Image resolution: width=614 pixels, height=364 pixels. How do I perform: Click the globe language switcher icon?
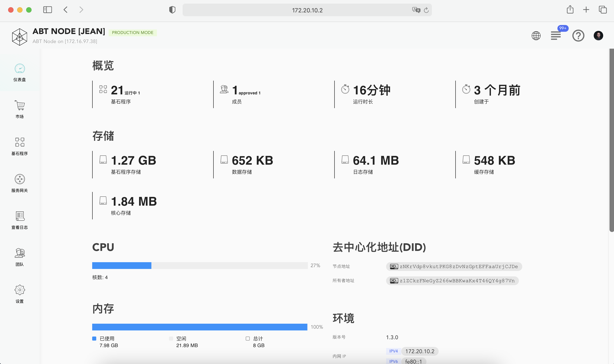(x=536, y=36)
